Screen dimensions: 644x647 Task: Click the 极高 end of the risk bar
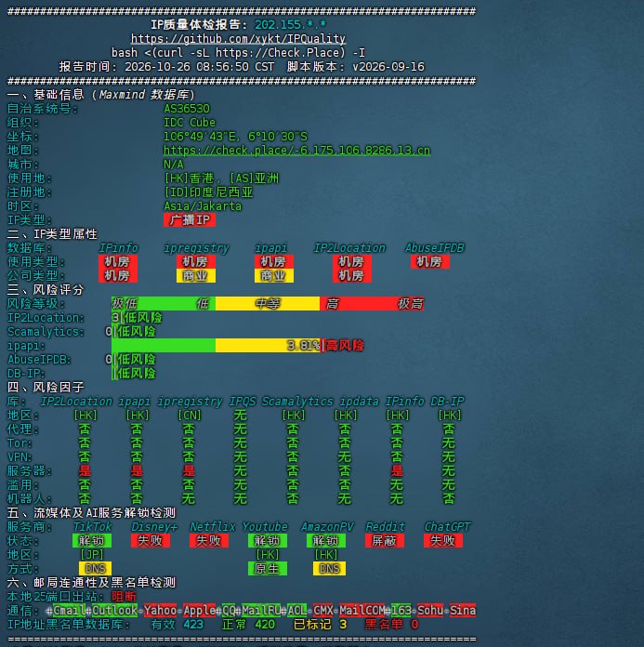coord(411,304)
